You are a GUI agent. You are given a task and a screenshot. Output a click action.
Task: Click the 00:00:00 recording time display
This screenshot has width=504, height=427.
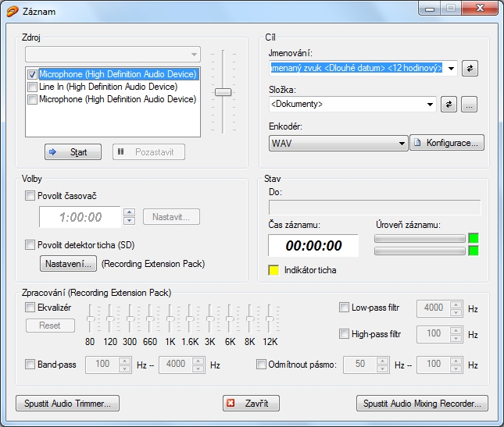coord(313,246)
